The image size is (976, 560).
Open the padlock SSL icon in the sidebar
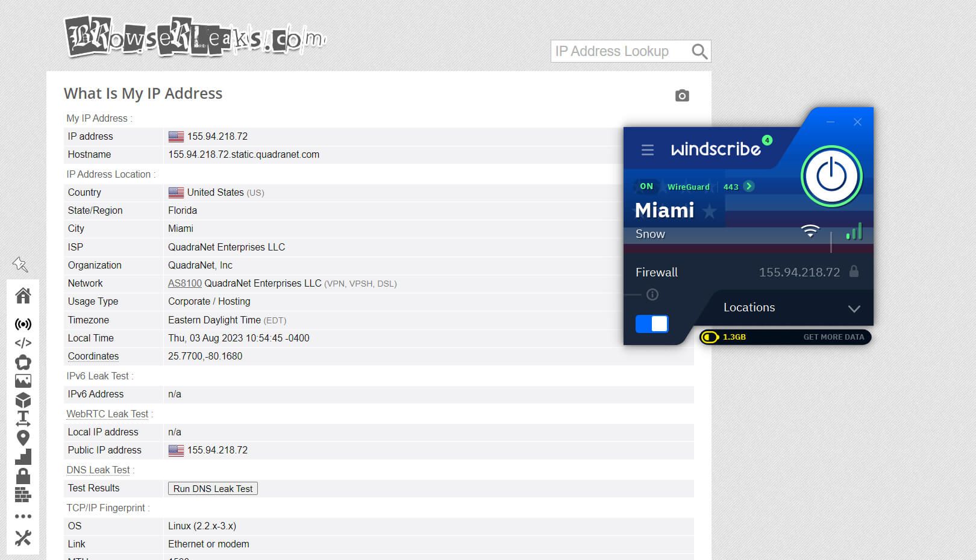click(23, 476)
